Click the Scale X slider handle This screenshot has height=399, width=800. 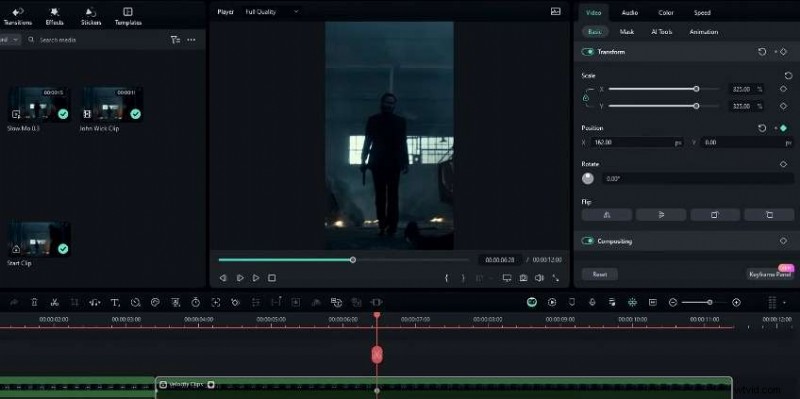pyautogui.click(x=696, y=89)
